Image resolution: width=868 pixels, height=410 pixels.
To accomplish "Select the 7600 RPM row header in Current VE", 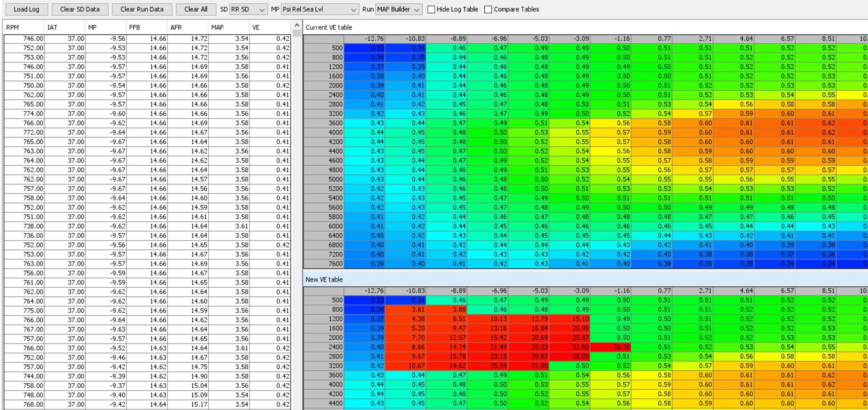I will [324, 264].
